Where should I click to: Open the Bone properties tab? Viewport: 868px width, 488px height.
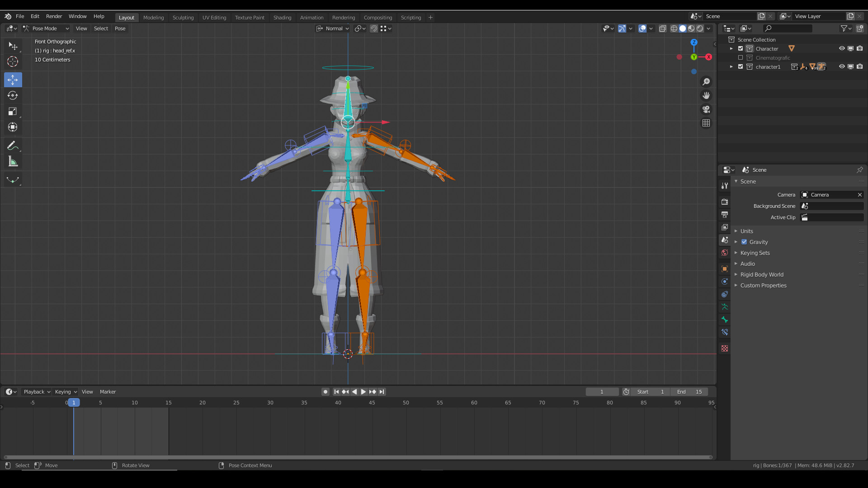tap(725, 319)
